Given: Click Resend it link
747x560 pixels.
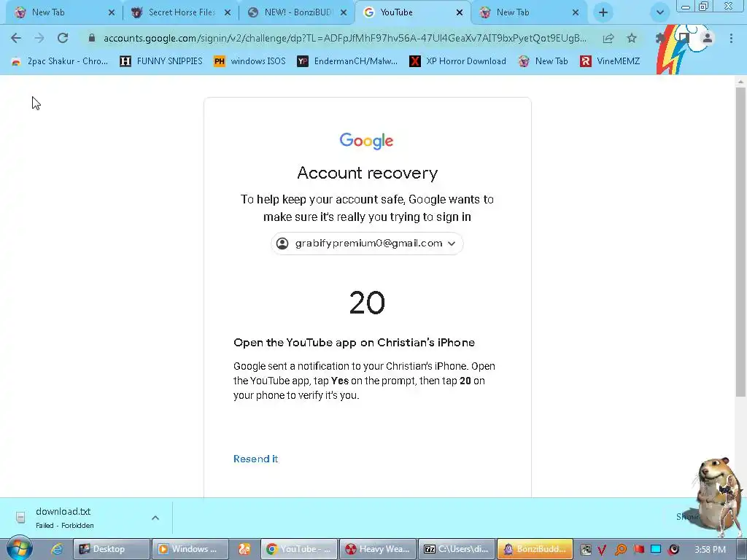Looking at the screenshot, I should (x=255, y=459).
